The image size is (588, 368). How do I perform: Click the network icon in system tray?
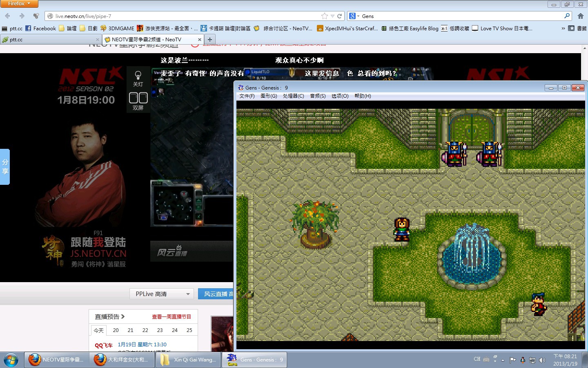tap(532, 360)
